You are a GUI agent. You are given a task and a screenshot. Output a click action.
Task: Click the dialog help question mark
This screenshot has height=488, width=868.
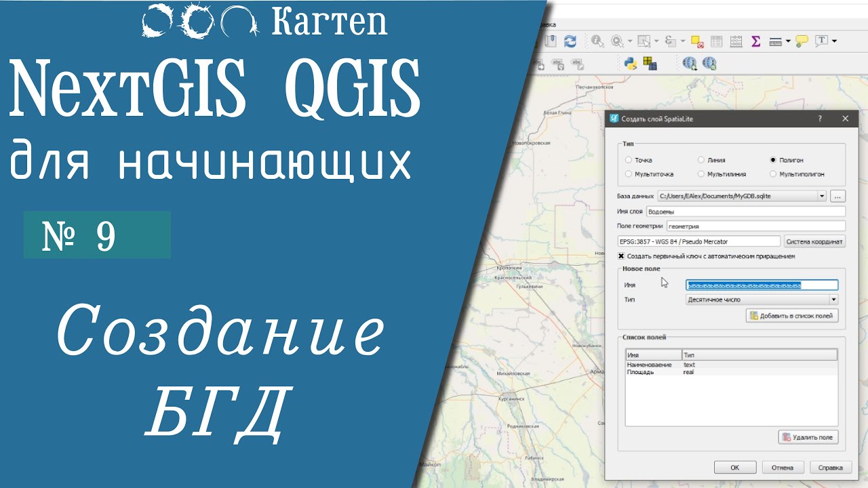coord(821,119)
